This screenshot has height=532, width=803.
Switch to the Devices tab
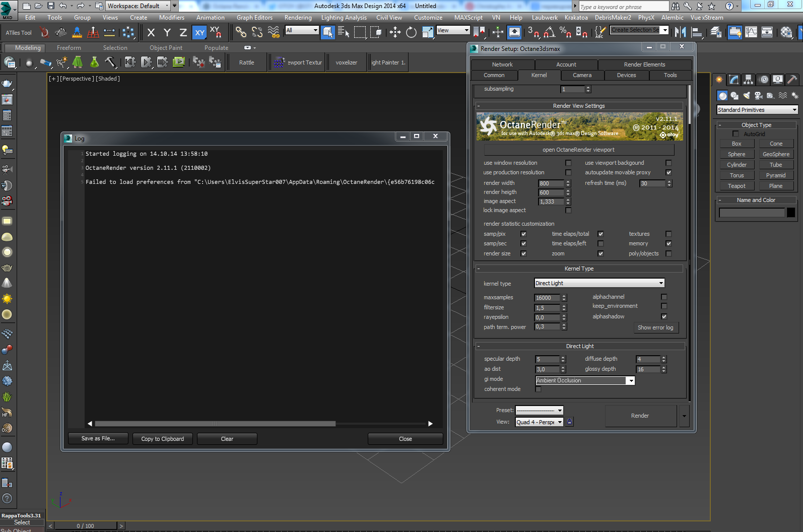click(x=626, y=75)
